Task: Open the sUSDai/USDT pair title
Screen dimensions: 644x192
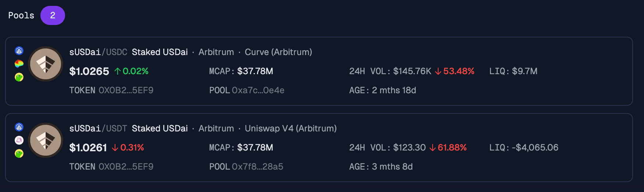Action: pyautogui.click(x=98, y=128)
